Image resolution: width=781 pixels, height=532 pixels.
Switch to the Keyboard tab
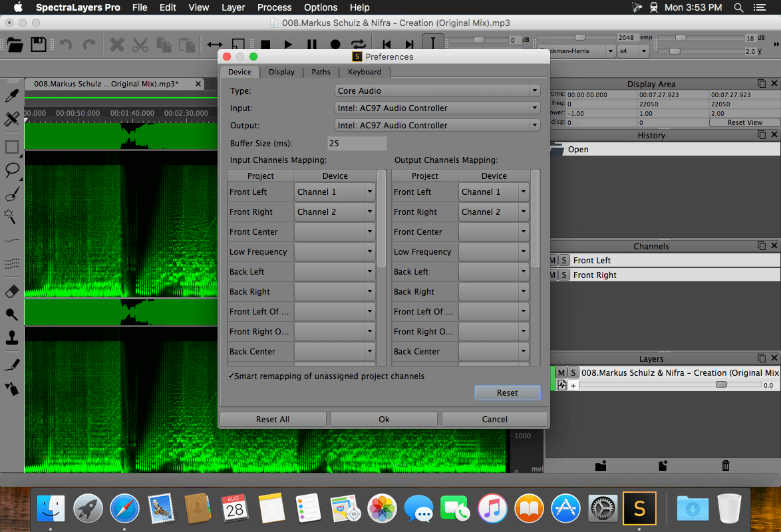(364, 72)
